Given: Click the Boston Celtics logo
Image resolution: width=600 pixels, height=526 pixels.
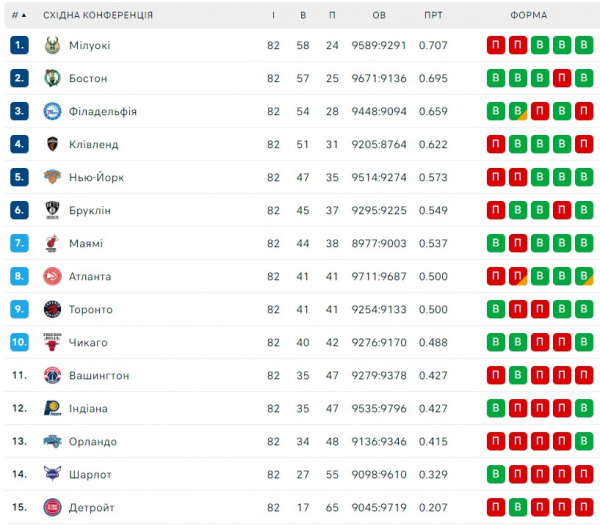Looking at the screenshot, I should tap(52, 78).
